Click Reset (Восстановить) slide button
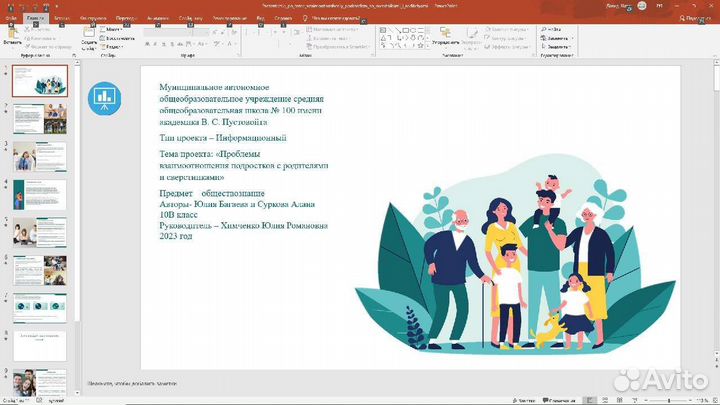The height and width of the screenshot is (405, 720). click(x=117, y=38)
